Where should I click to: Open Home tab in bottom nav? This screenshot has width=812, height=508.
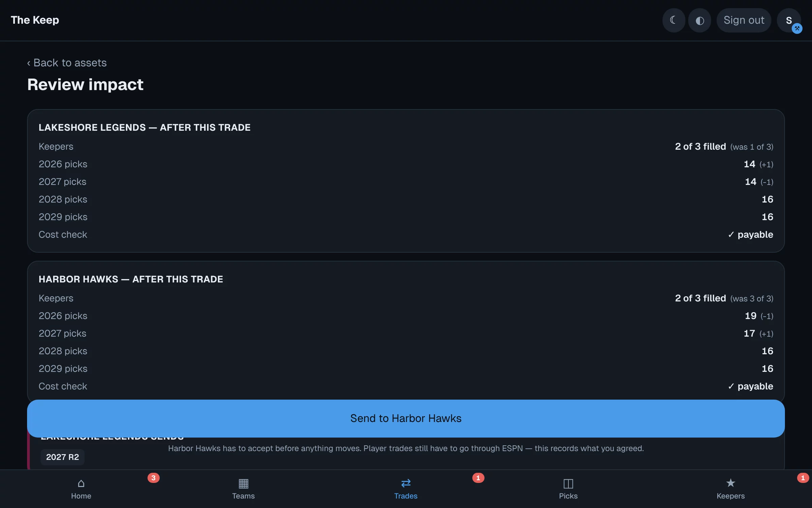click(81, 489)
